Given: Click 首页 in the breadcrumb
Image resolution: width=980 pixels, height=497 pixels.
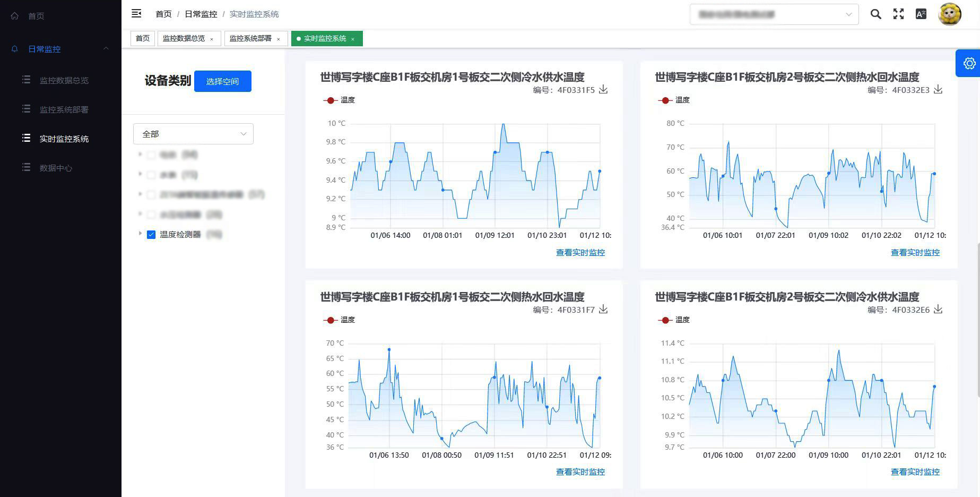Looking at the screenshot, I should point(163,14).
